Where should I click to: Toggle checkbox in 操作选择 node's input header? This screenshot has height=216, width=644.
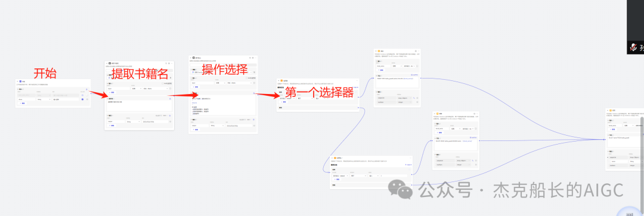[246, 78]
